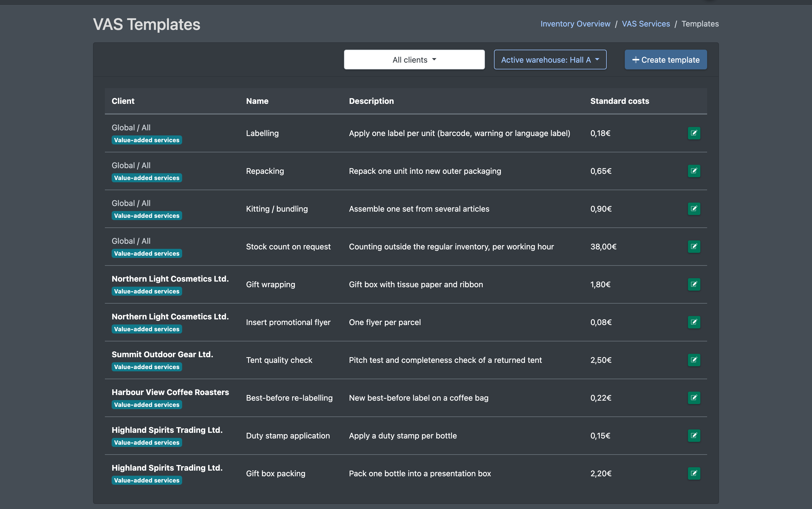Edit the Gift box packing template

(694, 473)
